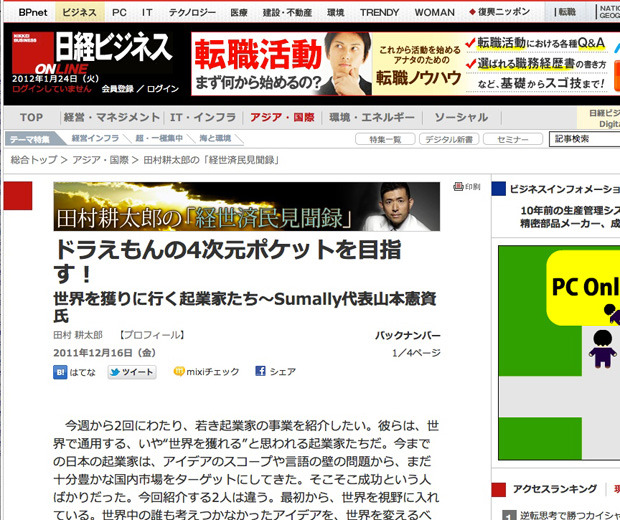Image resolution: width=620 pixels, height=520 pixels.
Task: Click the mixiチェック share icon
Action: (x=179, y=372)
